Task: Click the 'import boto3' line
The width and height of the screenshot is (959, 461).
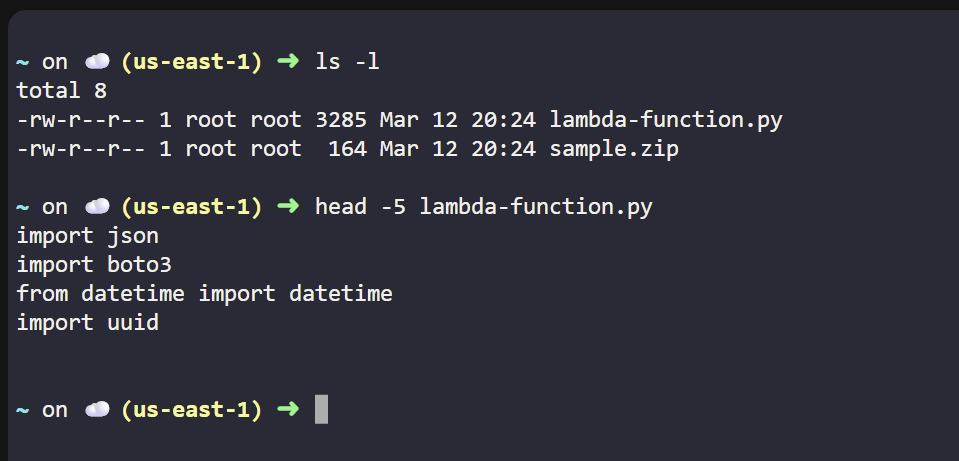Action: [94, 265]
